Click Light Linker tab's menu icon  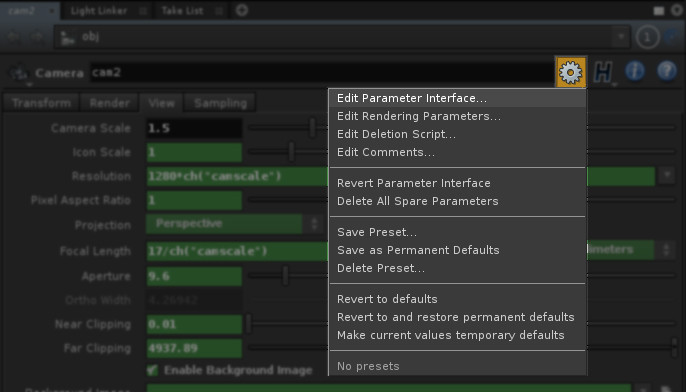(143, 11)
